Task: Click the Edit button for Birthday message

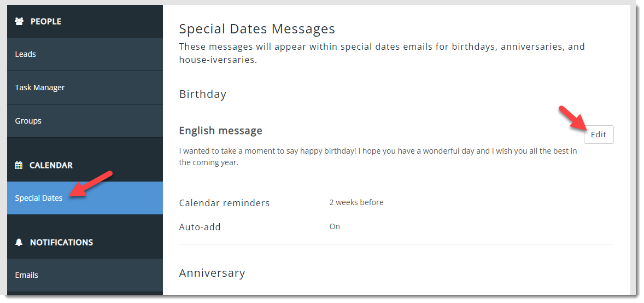Action: coord(599,135)
